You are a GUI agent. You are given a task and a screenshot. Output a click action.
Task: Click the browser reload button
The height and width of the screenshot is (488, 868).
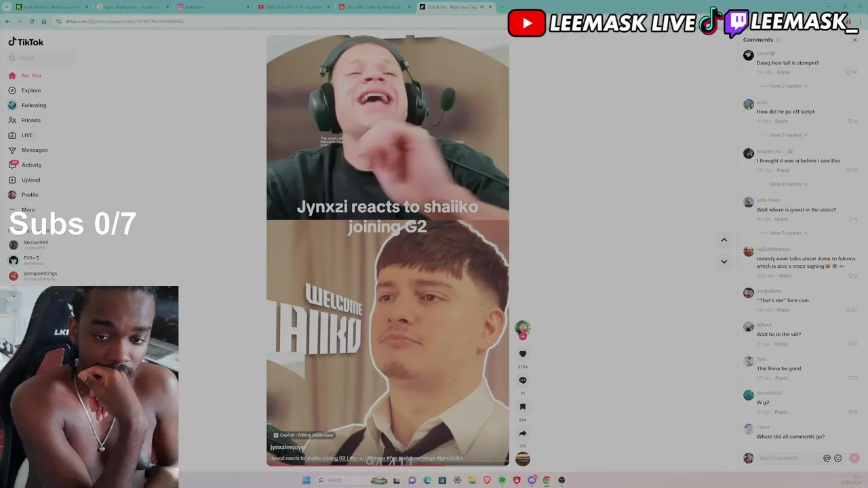tap(31, 21)
